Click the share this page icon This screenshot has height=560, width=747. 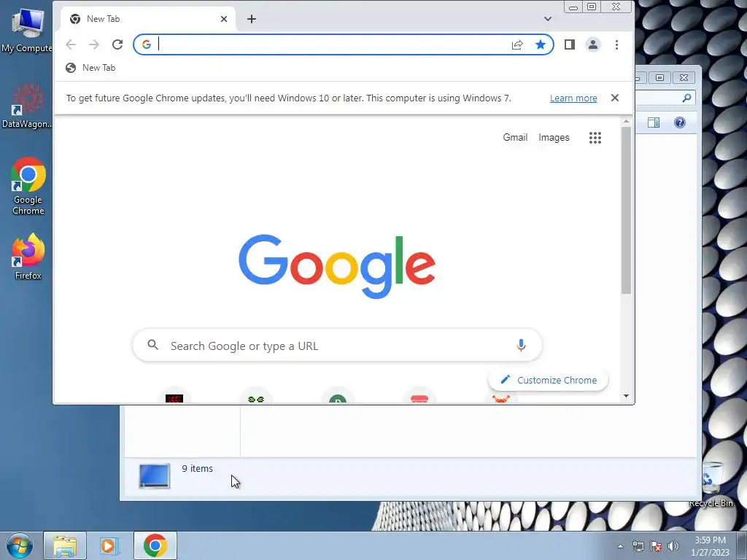[x=517, y=44]
